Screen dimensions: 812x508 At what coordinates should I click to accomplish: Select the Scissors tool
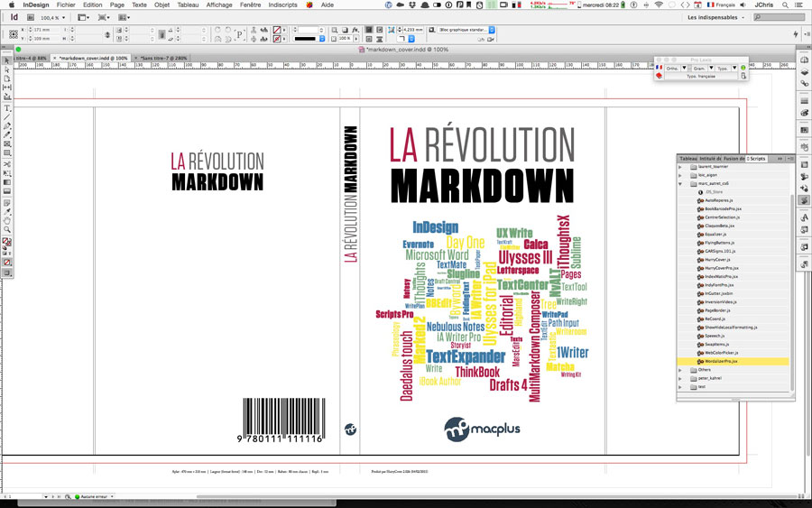click(7, 164)
